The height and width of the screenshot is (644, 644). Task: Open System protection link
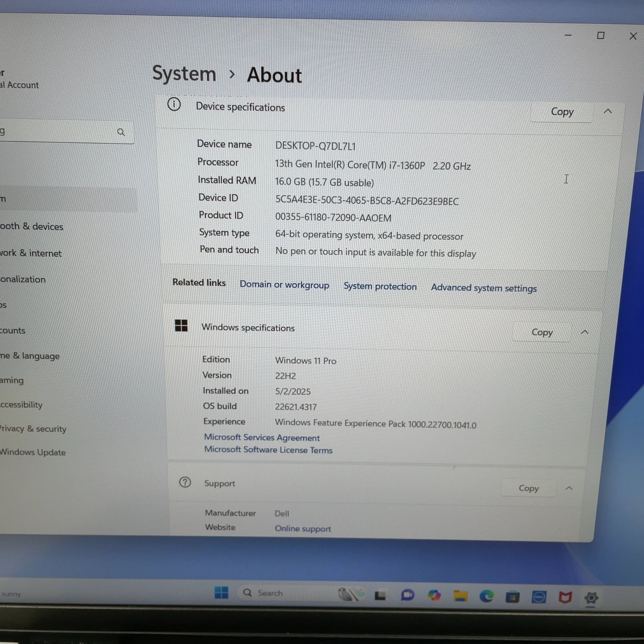(x=380, y=287)
